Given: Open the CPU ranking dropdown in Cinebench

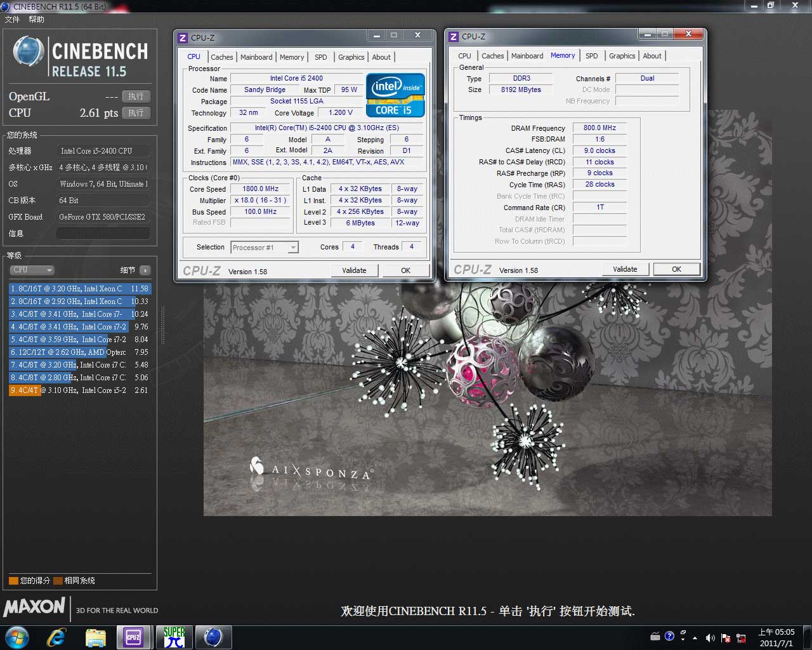Looking at the screenshot, I should click(32, 270).
